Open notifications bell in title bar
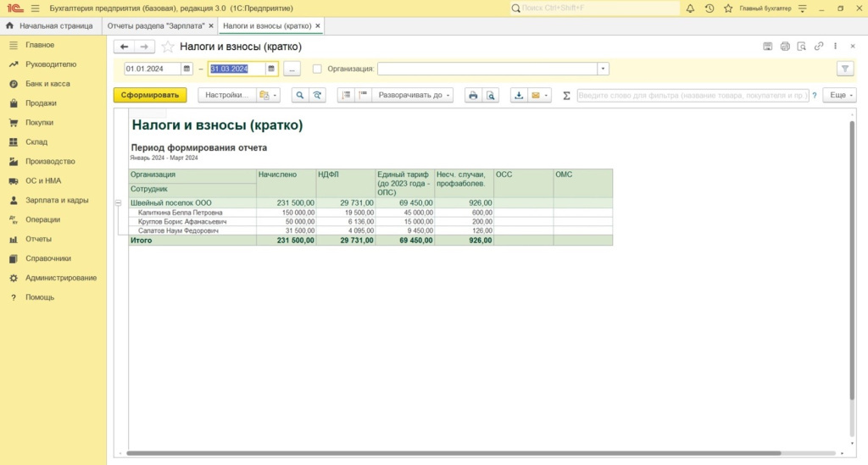The height and width of the screenshot is (465, 868). pos(690,8)
